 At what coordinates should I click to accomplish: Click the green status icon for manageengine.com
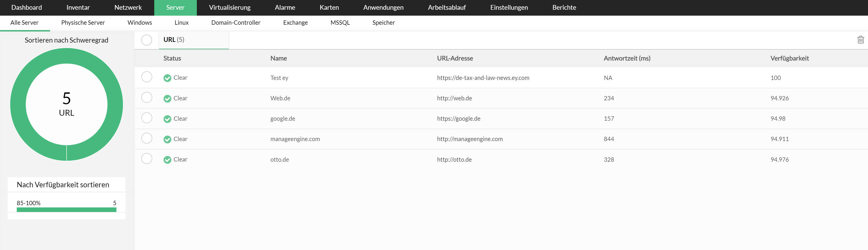pos(167,139)
